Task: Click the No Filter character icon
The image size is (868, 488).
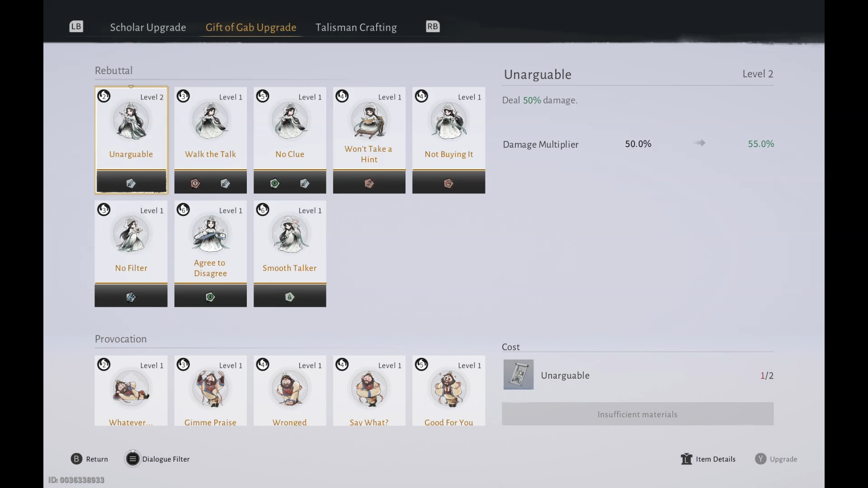Action: [x=131, y=234]
